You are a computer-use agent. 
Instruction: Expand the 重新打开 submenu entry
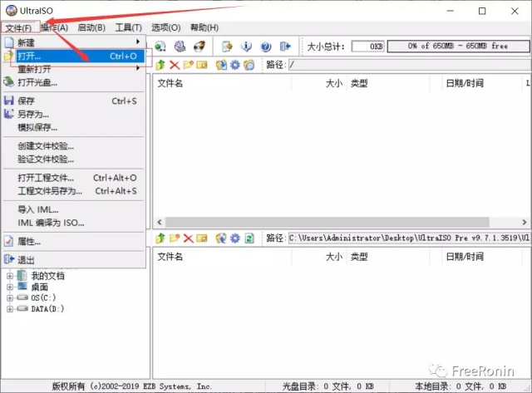74,69
